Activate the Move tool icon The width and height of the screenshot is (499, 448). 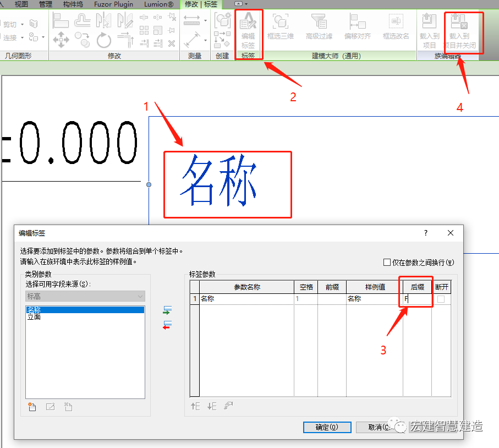click(x=61, y=40)
